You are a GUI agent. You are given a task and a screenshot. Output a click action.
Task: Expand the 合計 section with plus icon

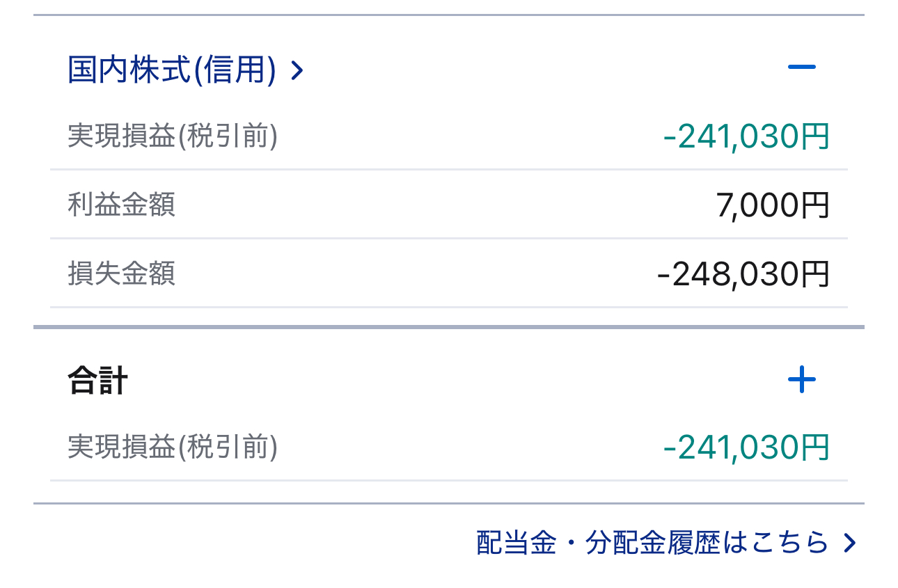point(801,380)
